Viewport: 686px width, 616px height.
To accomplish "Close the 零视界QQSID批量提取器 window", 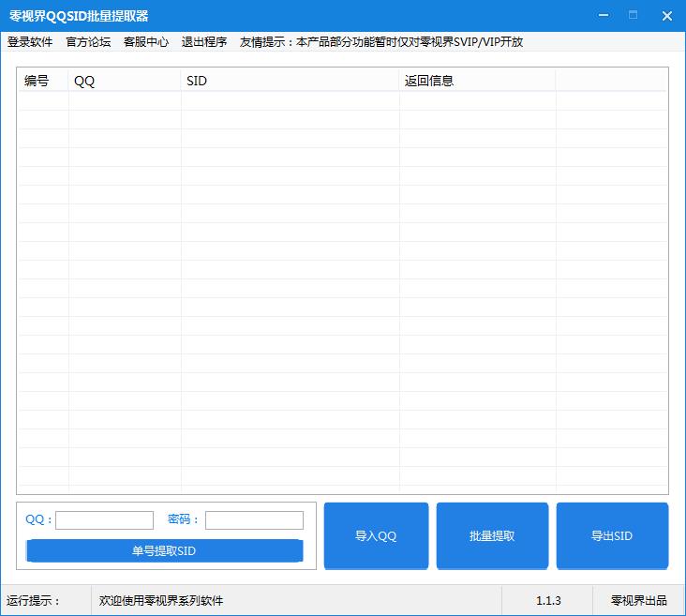I will (x=666, y=16).
